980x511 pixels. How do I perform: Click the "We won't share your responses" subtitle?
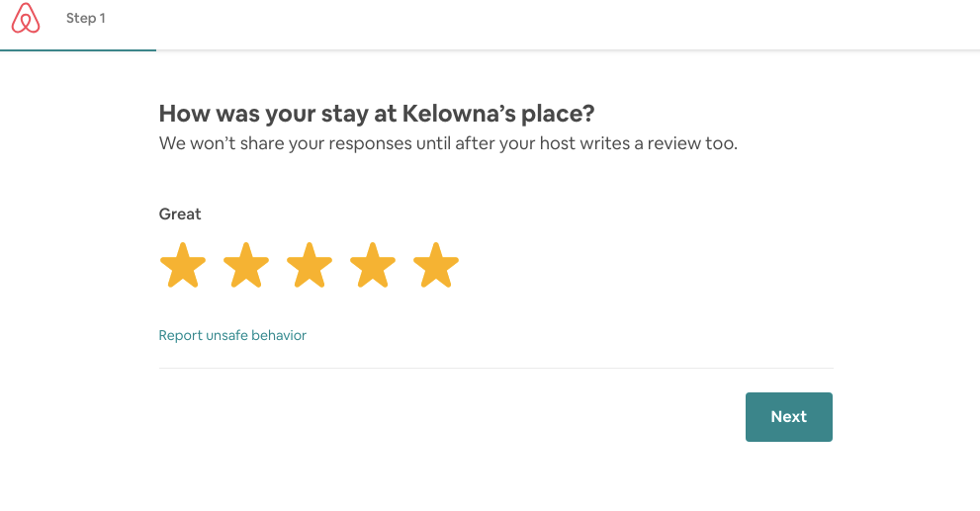[448, 144]
